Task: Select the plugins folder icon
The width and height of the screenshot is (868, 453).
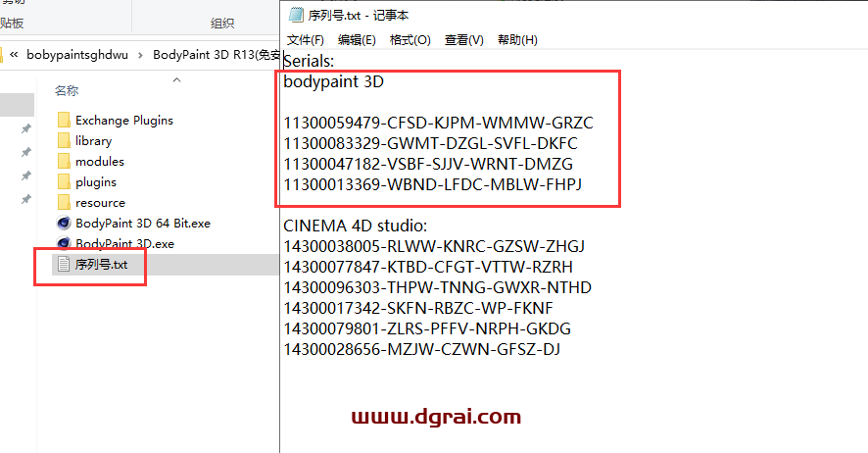Action: click(64, 181)
